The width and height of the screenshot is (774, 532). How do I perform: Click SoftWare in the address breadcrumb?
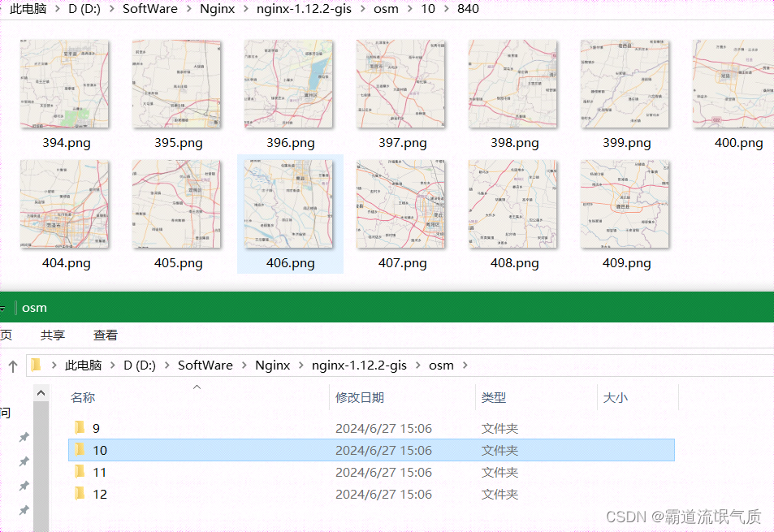(205, 365)
